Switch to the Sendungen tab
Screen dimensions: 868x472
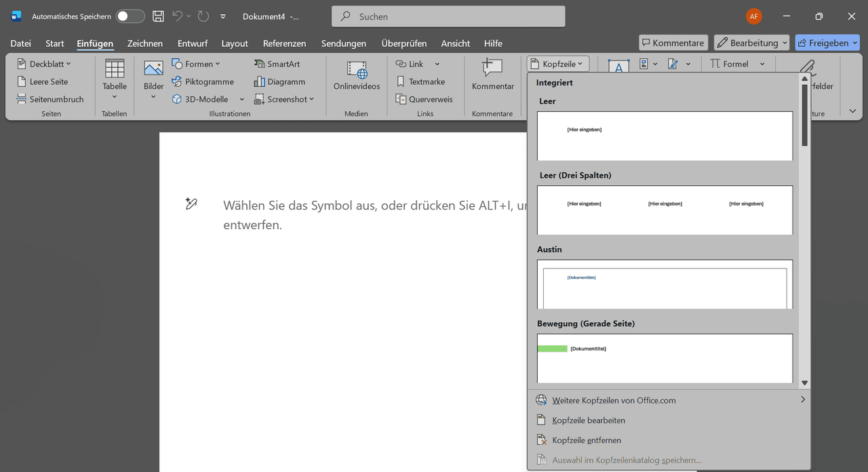tap(344, 43)
